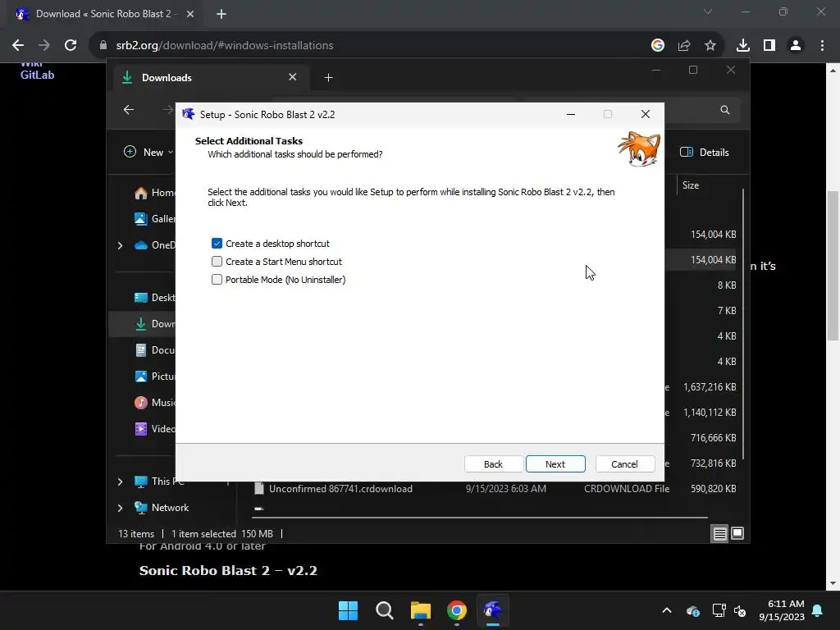Click the File Explorer search icon

coord(725,110)
